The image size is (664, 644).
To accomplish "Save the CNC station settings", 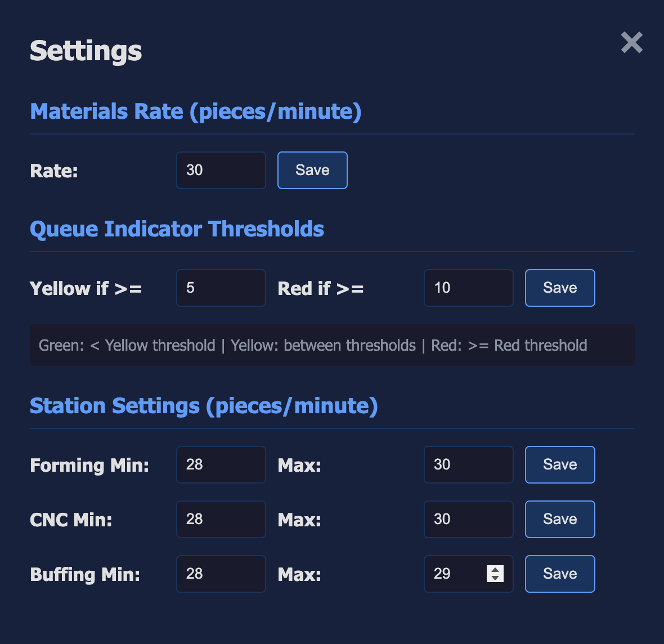I will coord(560,519).
